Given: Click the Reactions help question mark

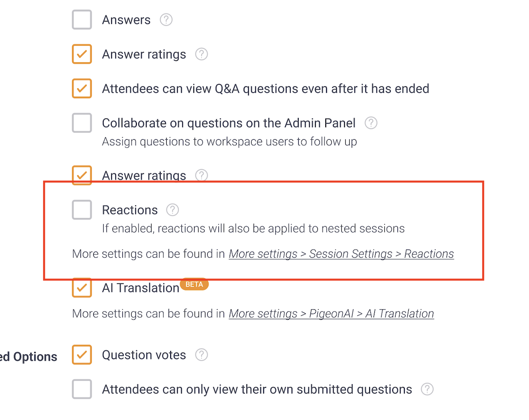Looking at the screenshot, I should coord(172,210).
